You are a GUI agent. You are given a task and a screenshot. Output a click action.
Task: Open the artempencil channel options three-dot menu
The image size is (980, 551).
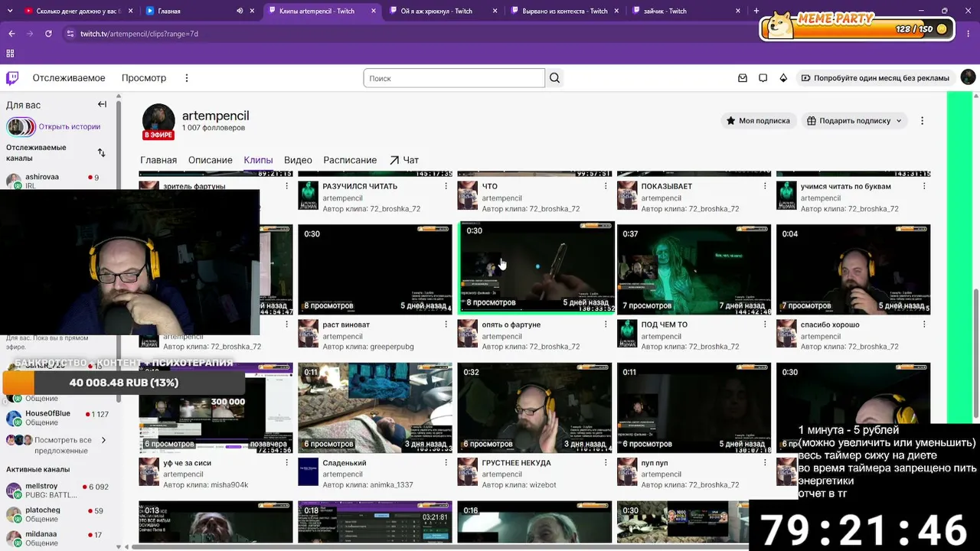pyautogui.click(x=922, y=121)
